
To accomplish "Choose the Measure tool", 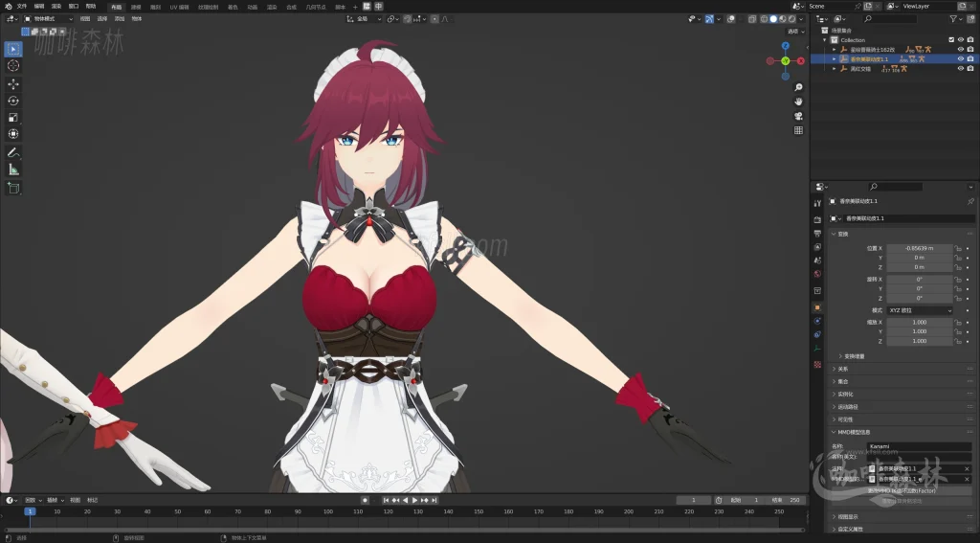I will click(x=13, y=170).
